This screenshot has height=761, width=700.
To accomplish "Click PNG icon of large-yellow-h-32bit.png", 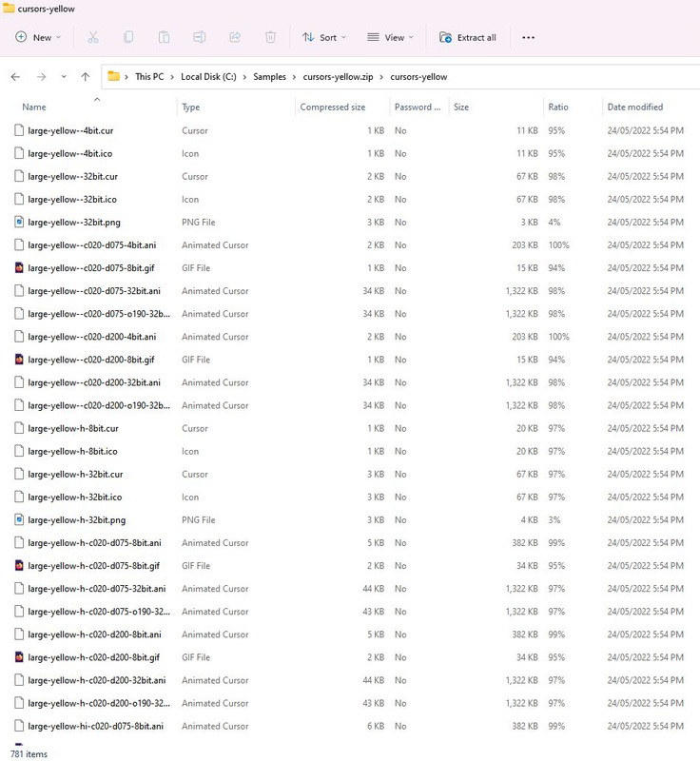I will (x=19, y=519).
